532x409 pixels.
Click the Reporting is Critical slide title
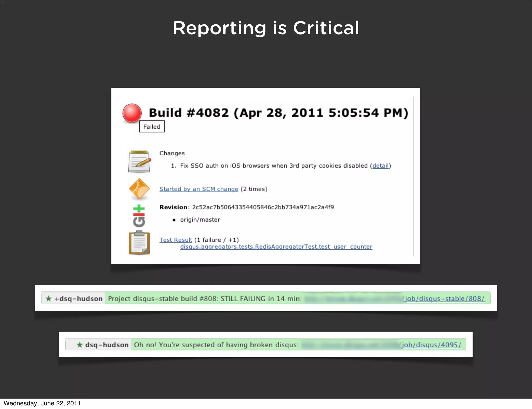[266, 28]
